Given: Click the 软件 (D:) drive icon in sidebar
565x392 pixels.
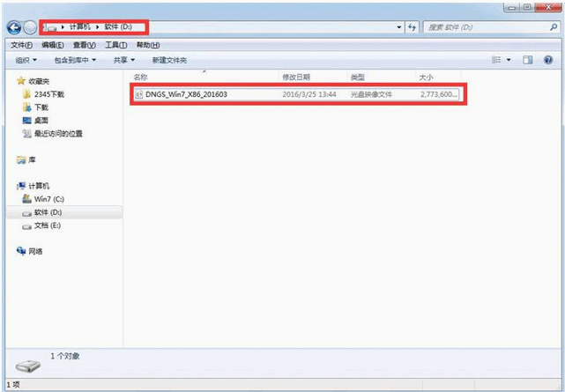Looking at the screenshot, I should coord(26,213).
